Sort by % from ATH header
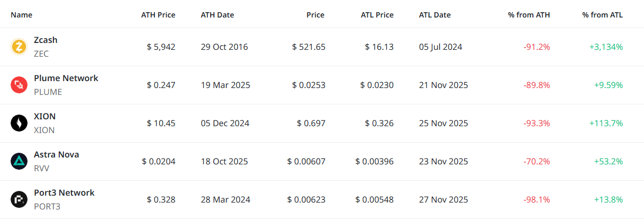644x219 pixels. [x=529, y=15]
